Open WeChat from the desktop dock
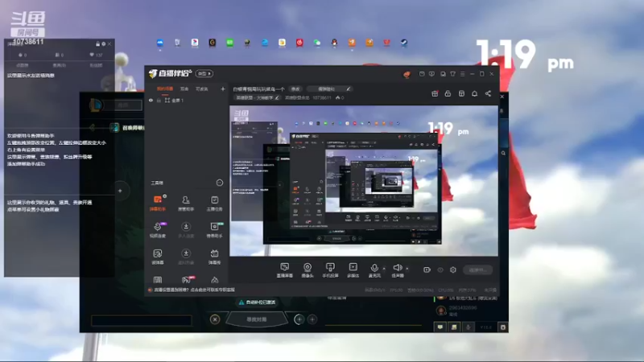Image resolution: width=644 pixels, height=362 pixels. click(316, 43)
